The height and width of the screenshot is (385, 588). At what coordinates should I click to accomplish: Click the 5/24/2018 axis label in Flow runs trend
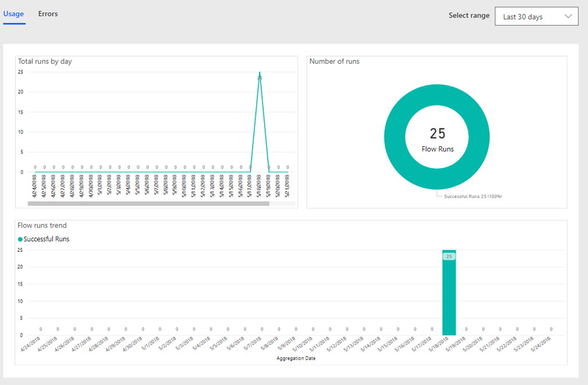543,347
